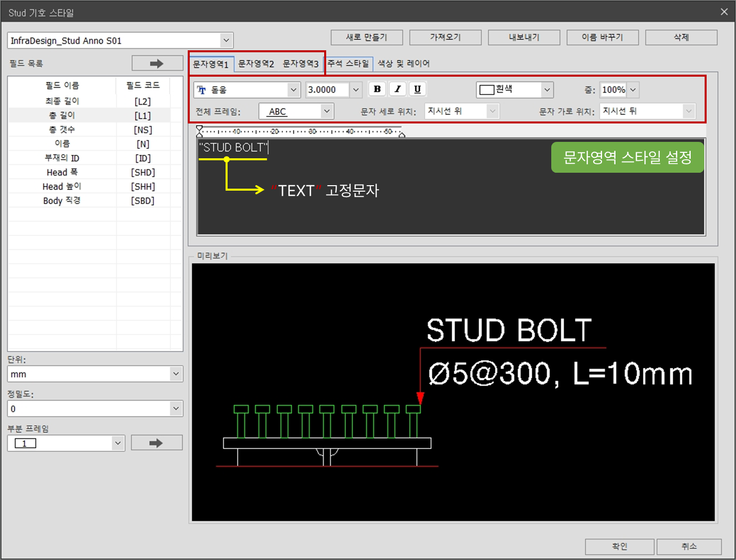
Task: Open the 정밀도 dropdown
Action: (x=176, y=409)
